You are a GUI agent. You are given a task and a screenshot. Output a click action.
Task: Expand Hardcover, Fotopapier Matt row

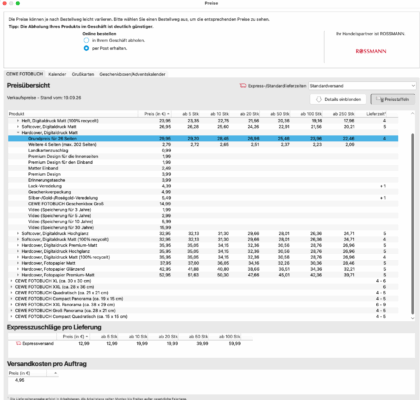pos(18,263)
